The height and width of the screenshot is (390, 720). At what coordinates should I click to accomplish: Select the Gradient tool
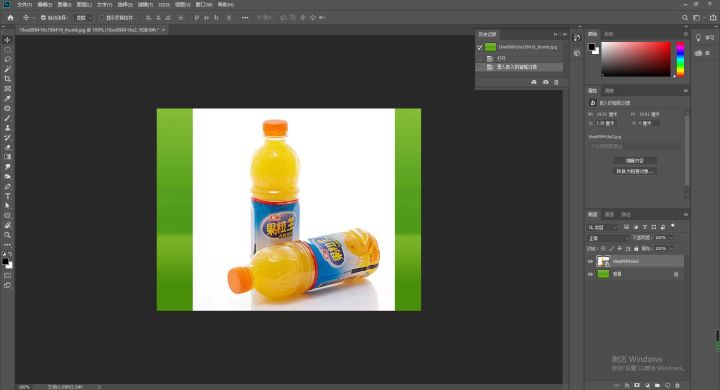point(7,157)
